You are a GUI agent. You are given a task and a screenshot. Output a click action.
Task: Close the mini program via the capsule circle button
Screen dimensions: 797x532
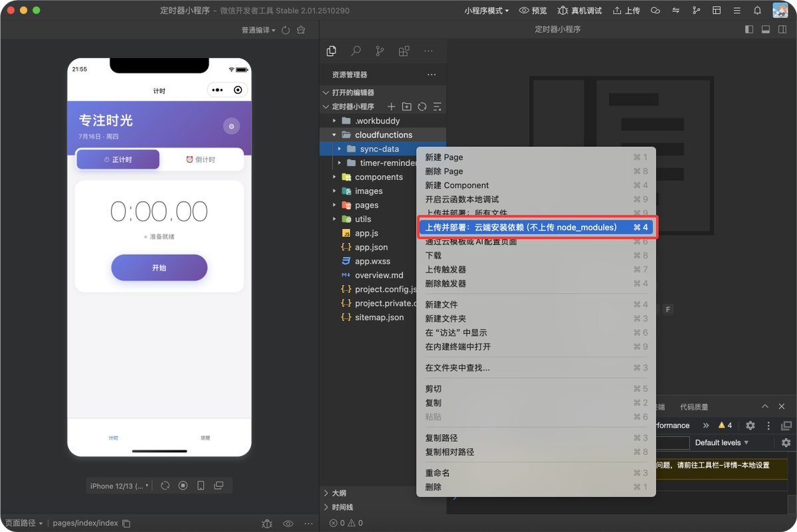[x=238, y=90]
